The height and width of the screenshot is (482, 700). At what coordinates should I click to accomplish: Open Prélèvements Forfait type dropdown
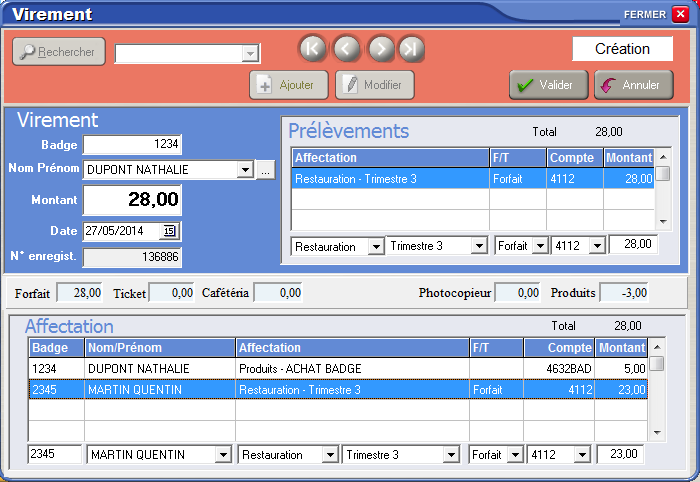(540, 246)
